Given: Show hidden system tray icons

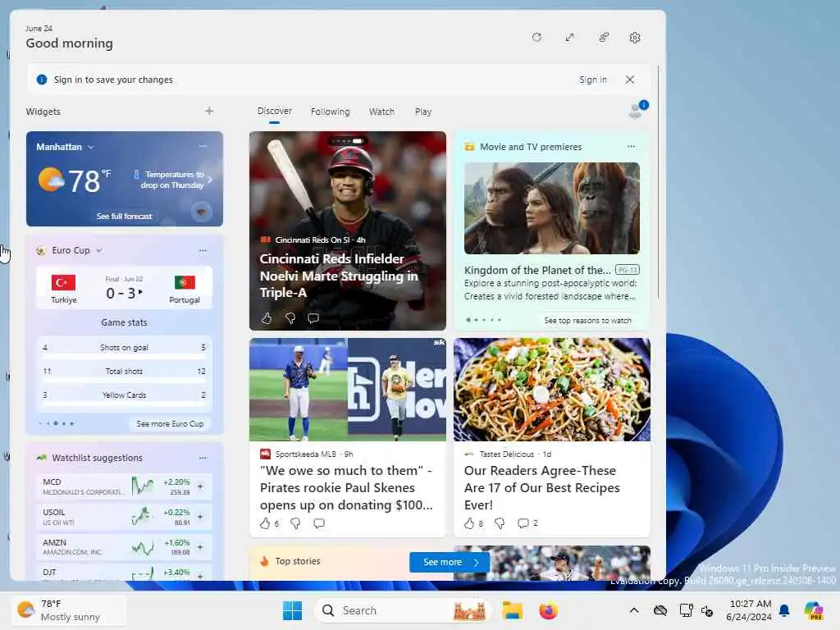Looking at the screenshot, I should click(634, 610).
